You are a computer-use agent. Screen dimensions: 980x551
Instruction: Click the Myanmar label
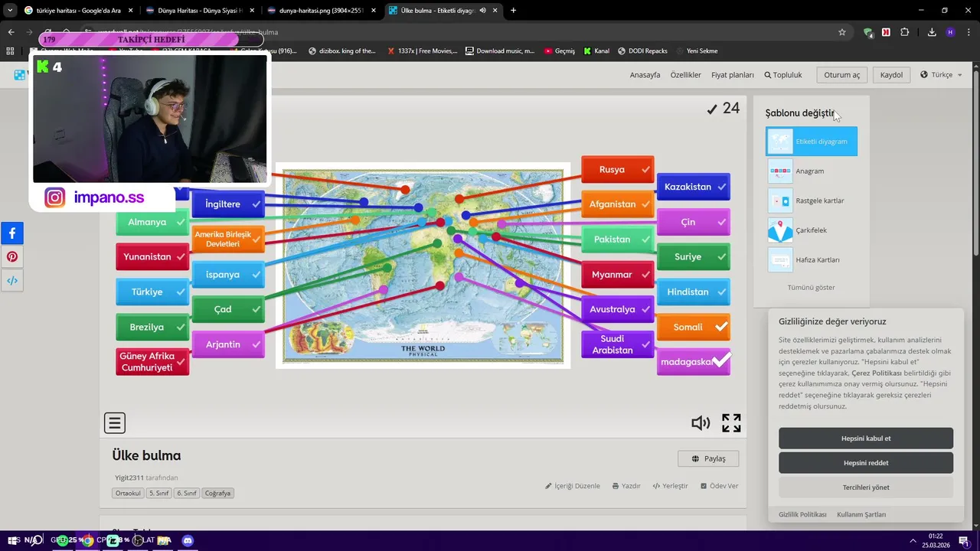pos(617,275)
